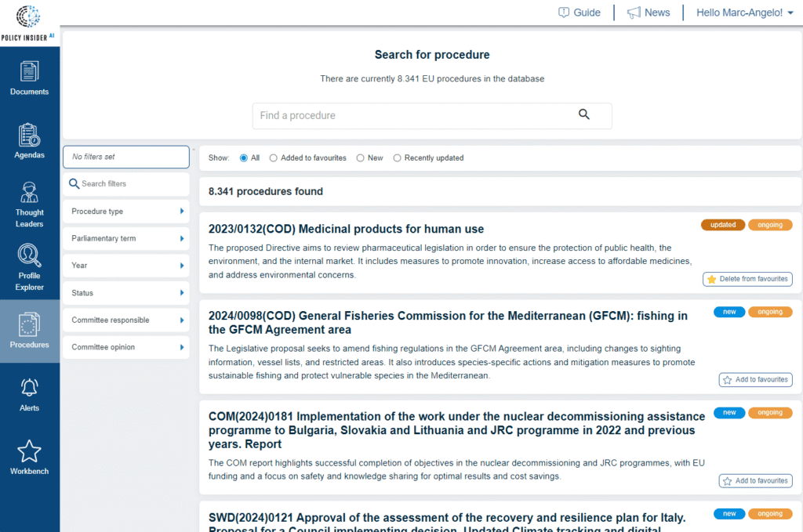Open Thought Leaders from the sidebar
The width and height of the screenshot is (803, 532).
(29, 202)
